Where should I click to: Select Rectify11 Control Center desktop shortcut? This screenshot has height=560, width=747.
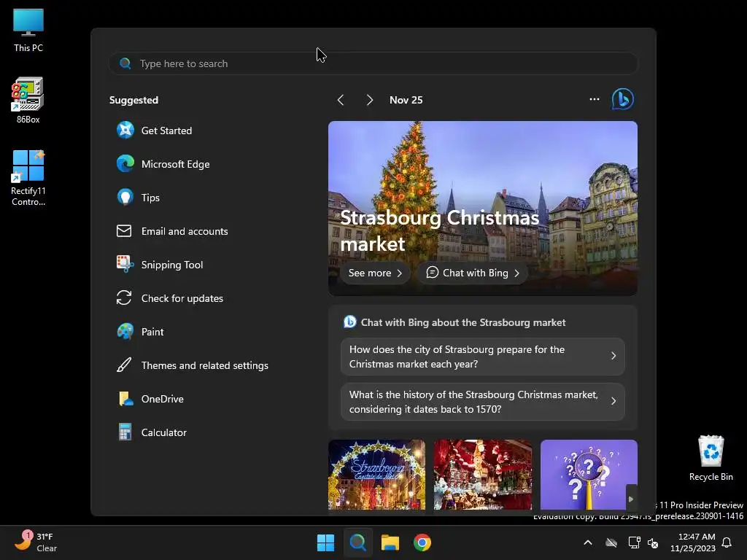pyautogui.click(x=28, y=178)
